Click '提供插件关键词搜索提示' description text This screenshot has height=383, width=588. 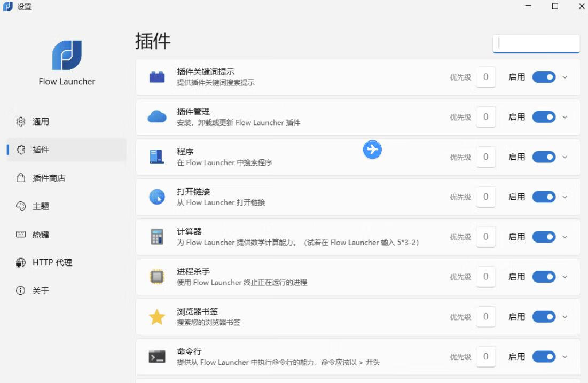(216, 82)
